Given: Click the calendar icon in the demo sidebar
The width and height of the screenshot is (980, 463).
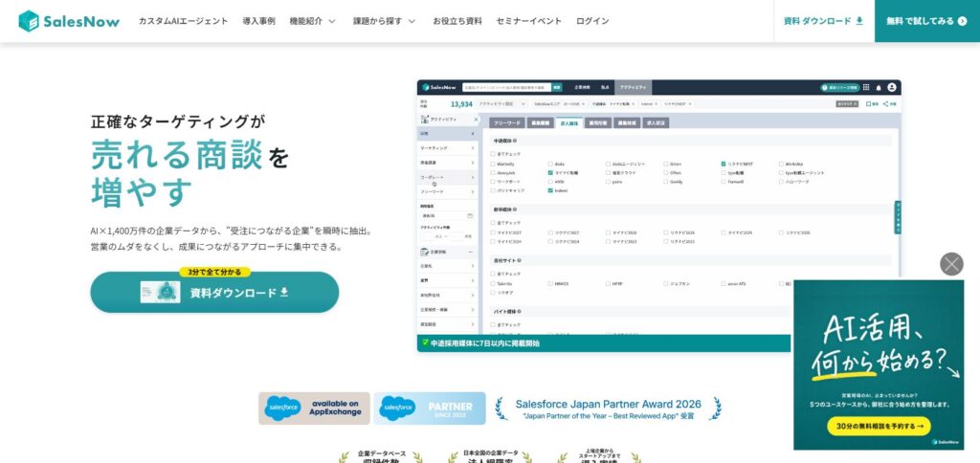Looking at the screenshot, I should (470, 216).
